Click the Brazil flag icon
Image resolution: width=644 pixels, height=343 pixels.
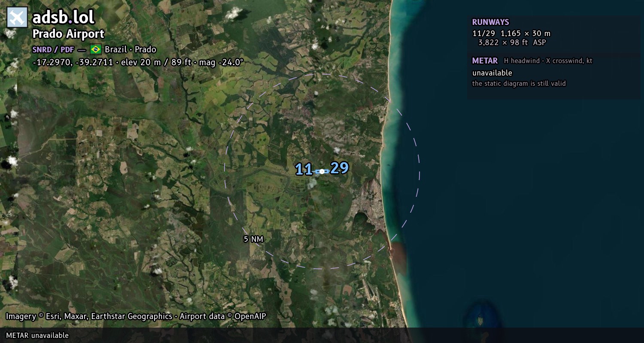[x=95, y=49]
